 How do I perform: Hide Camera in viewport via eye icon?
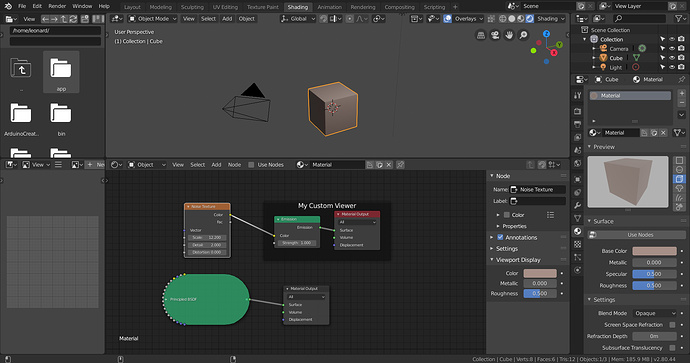pyautogui.click(x=672, y=48)
